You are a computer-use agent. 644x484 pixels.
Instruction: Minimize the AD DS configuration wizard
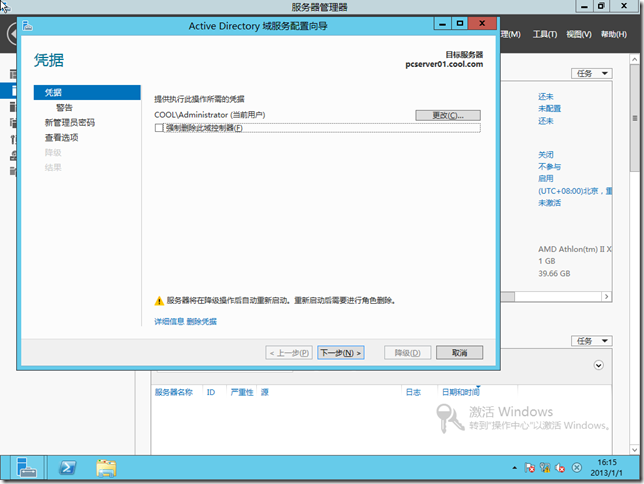[442, 24]
